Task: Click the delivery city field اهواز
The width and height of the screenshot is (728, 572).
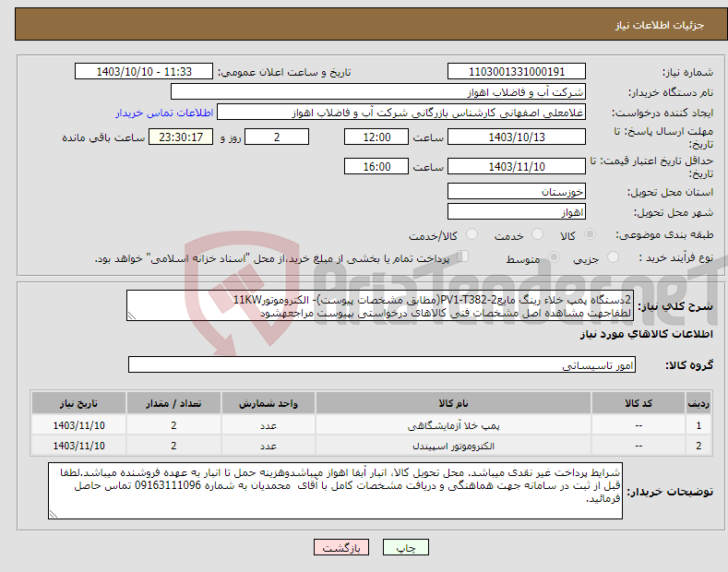Action: pyautogui.click(x=517, y=211)
